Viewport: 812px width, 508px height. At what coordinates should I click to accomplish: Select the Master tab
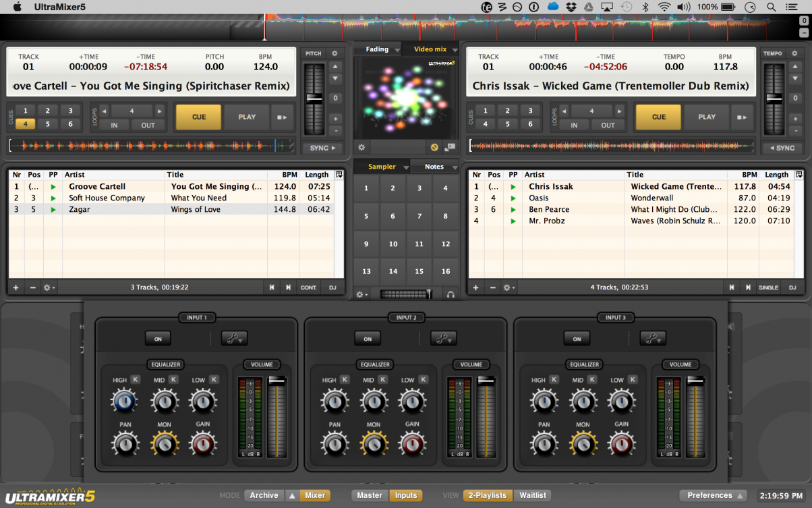tap(370, 495)
